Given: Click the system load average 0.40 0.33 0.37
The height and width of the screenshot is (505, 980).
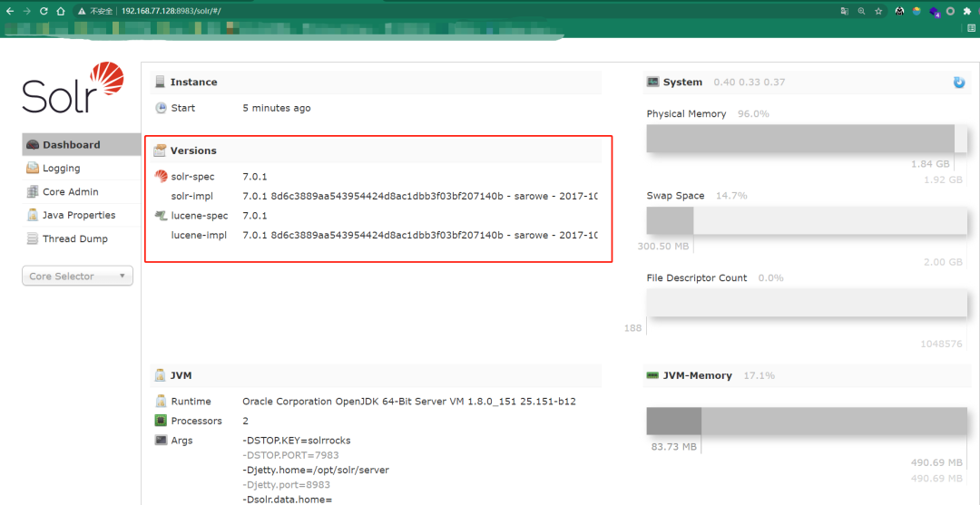Looking at the screenshot, I should coord(750,82).
